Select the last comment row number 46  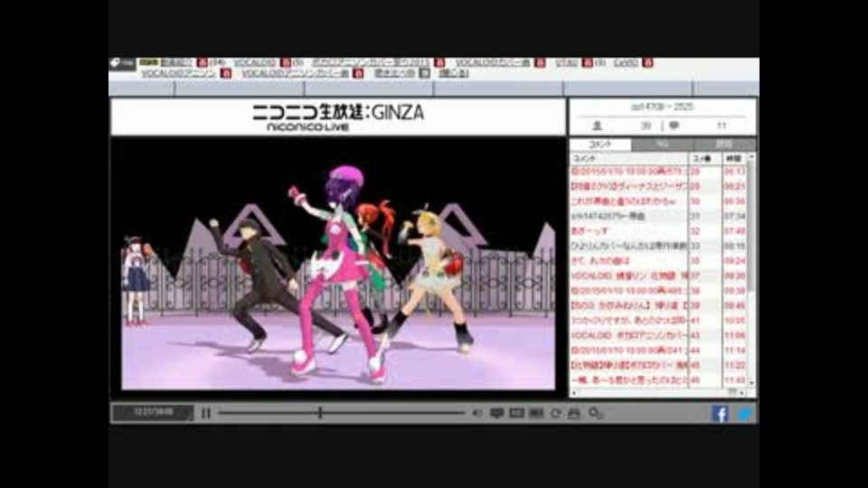(659, 380)
